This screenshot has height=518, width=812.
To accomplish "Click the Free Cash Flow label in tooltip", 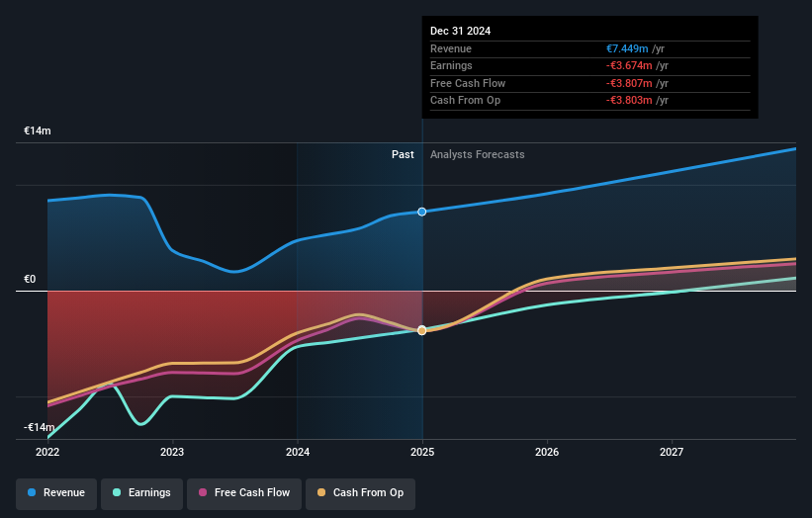I will pyautogui.click(x=468, y=83).
